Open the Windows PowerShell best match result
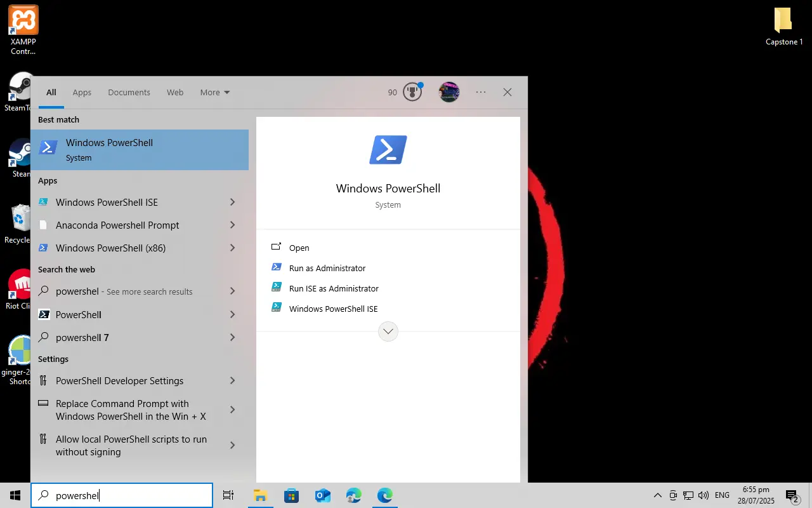The width and height of the screenshot is (812, 508). coord(140,150)
